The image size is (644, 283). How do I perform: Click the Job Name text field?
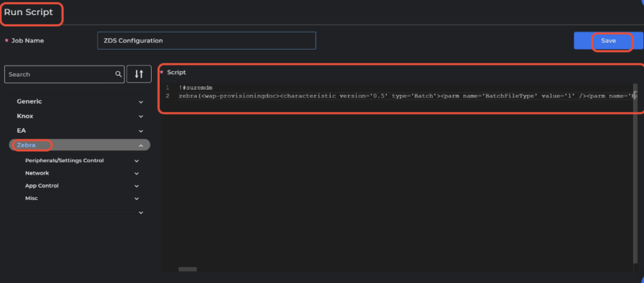coord(206,40)
